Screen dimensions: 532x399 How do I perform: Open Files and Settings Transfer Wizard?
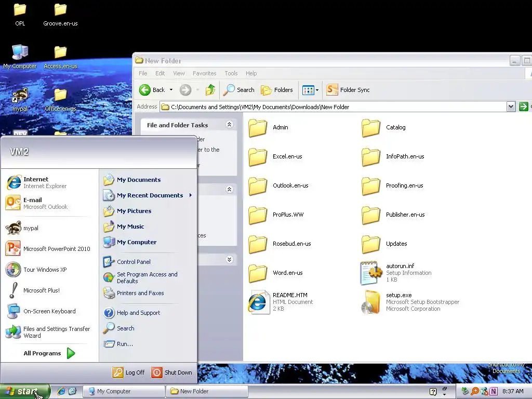tap(48, 332)
